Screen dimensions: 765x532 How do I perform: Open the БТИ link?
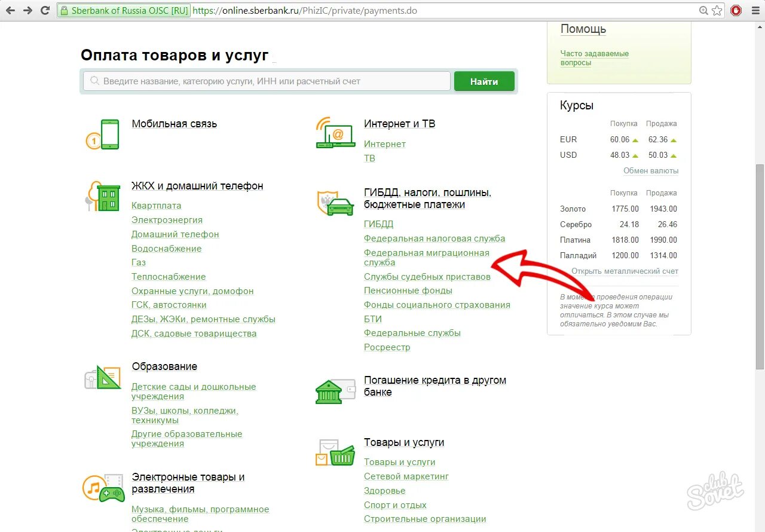373,319
